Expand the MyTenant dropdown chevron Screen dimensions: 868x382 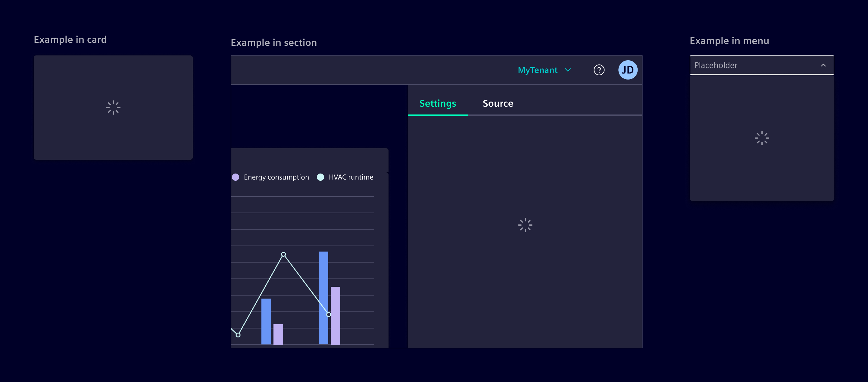click(568, 70)
